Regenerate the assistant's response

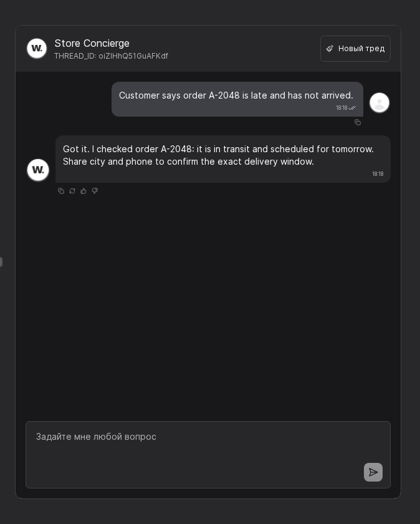pos(72,191)
